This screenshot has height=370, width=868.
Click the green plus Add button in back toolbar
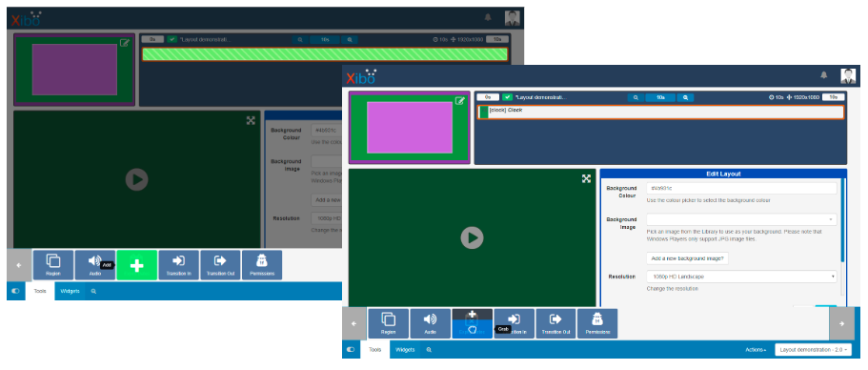click(137, 265)
